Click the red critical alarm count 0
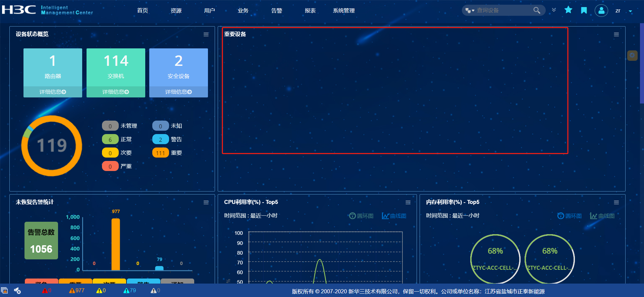Screen dimensions: 644x297 (47, 290)
